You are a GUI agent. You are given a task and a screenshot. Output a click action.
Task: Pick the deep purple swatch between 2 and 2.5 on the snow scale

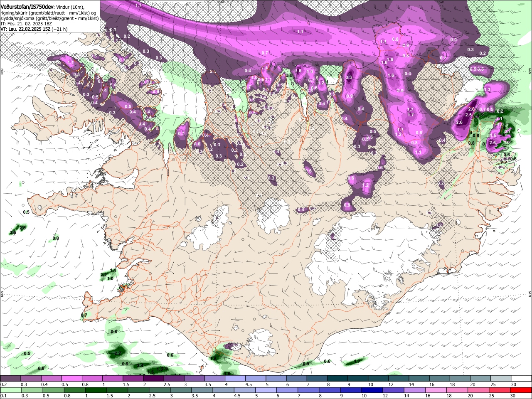(x=153, y=379)
